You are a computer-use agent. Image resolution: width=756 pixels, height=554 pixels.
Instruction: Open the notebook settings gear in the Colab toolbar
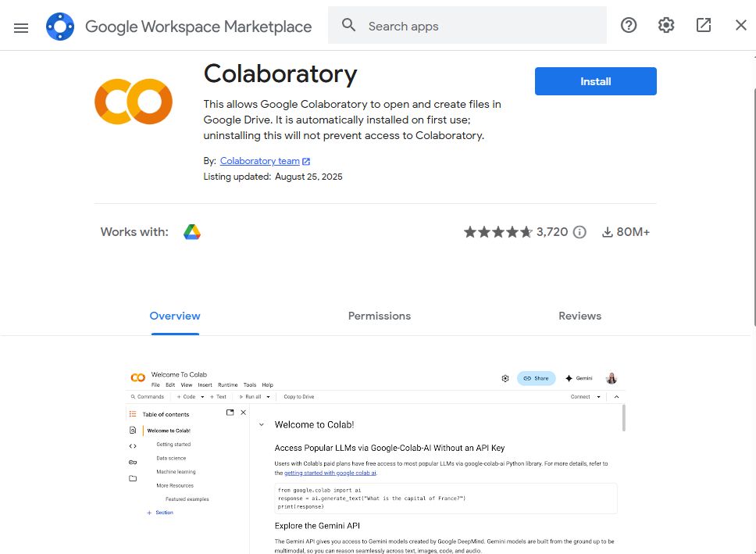pyautogui.click(x=505, y=378)
